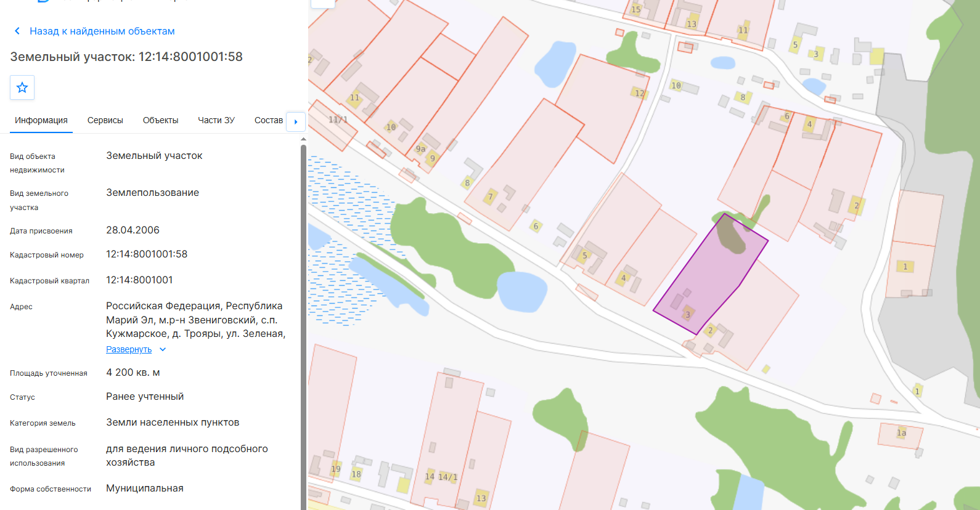Open the Объекты tab

coord(160,120)
